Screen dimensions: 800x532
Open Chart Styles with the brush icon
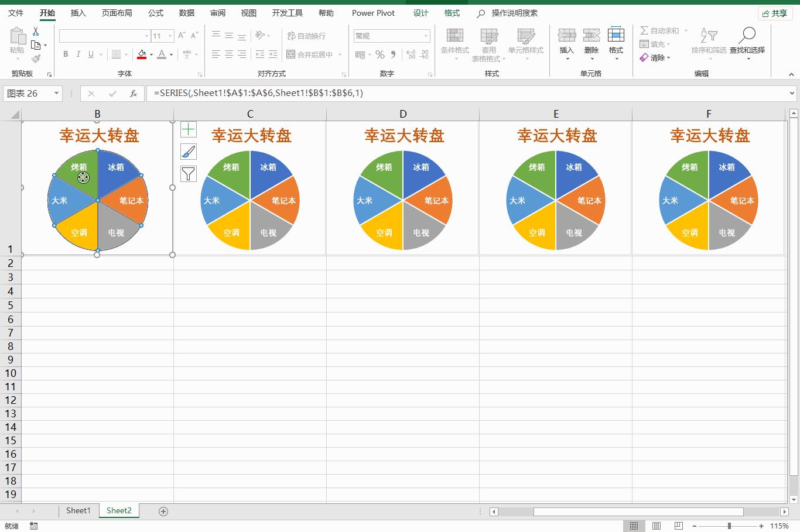click(188, 151)
